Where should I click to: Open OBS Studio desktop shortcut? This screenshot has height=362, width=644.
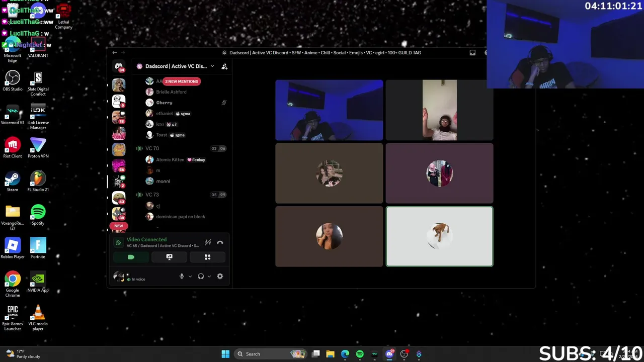(x=13, y=80)
